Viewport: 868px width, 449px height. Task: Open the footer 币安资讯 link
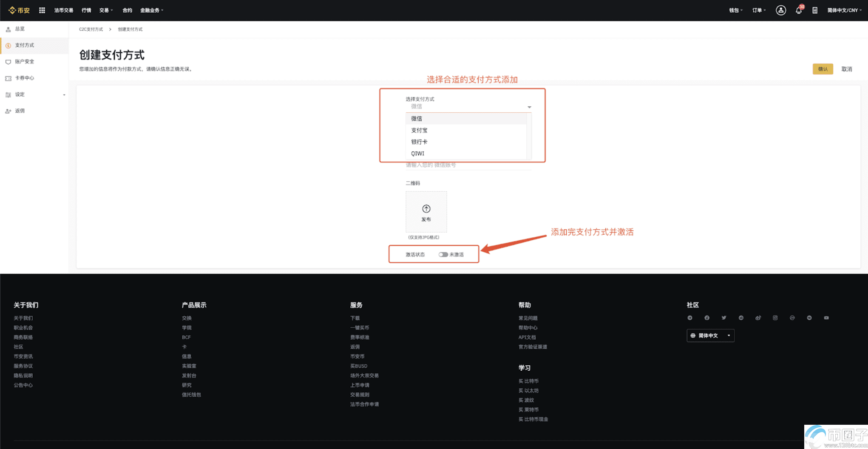click(x=23, y=356)
